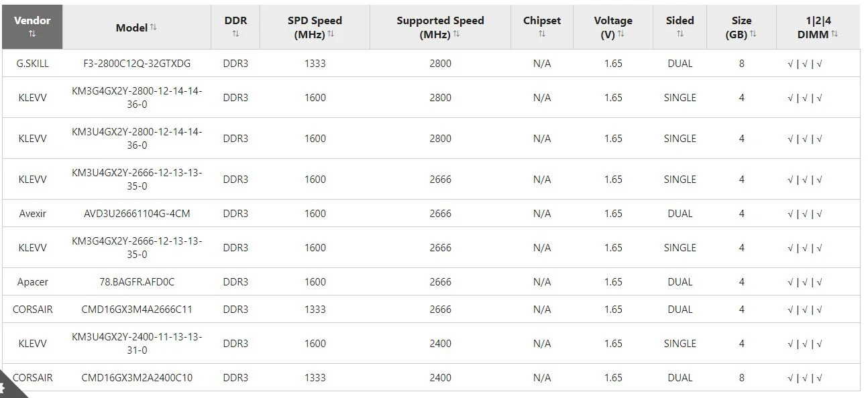Click model 78.BAGFR.AFD0C
Image resolution: width=868 pixels, height=398 pixels.
137,282
